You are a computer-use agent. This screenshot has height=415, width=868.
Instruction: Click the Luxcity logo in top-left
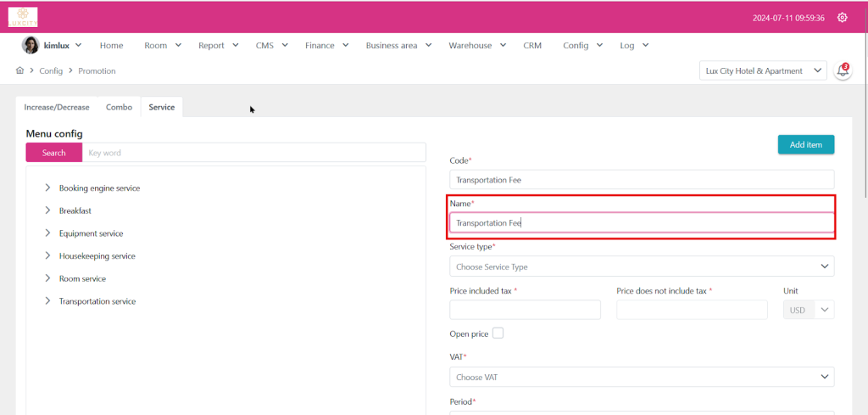click(23, 17)
